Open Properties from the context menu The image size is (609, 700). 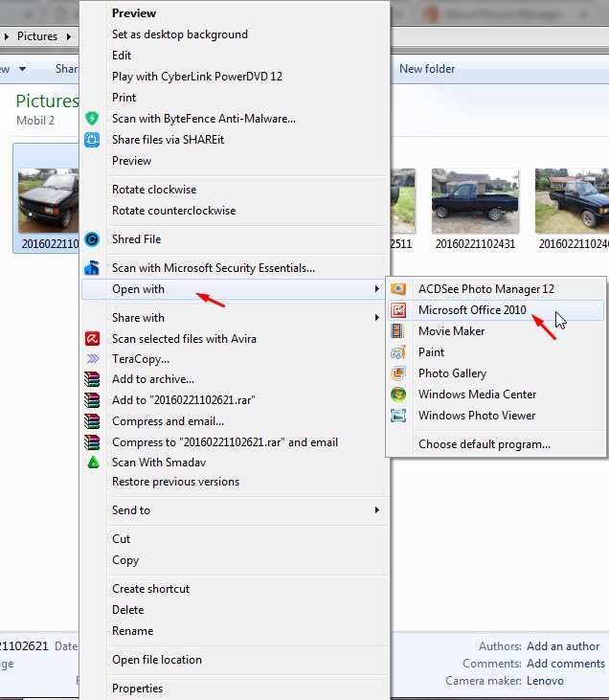click(x=137, y=688)
